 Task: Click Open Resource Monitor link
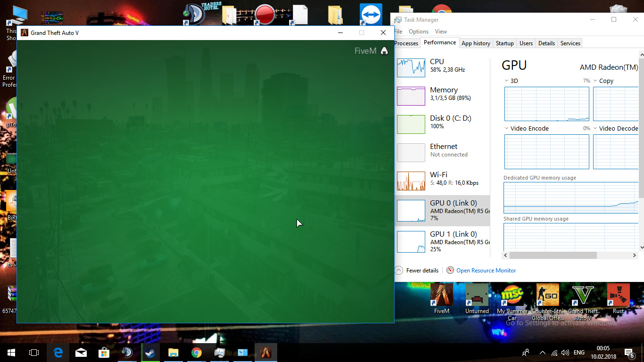(x=486, y=271)
